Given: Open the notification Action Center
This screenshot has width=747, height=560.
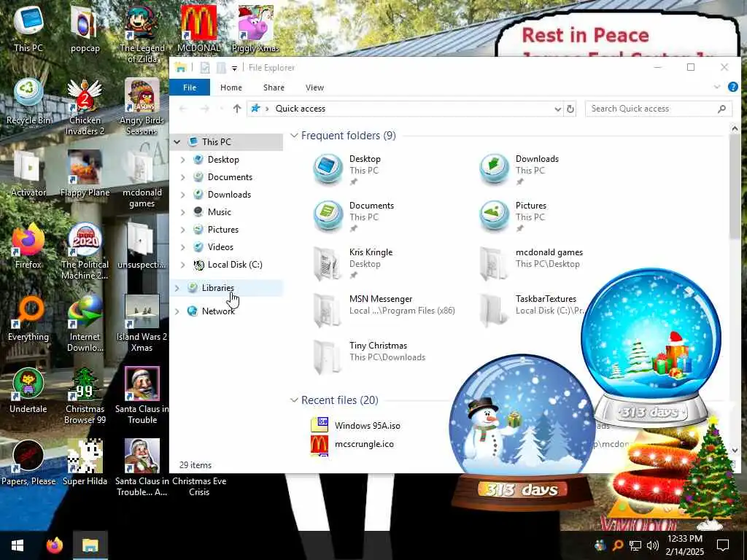Looking at the screenshot, I should click(x=723, y=545).
